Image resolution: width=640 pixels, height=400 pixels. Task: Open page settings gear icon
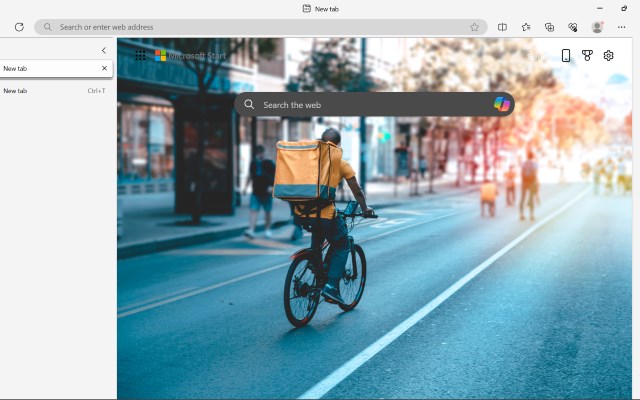click(609, 56)
